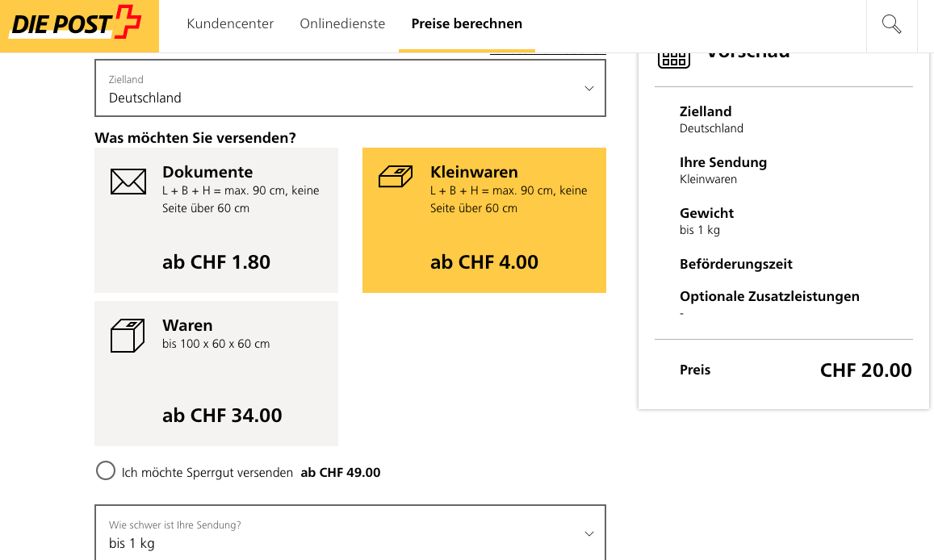
Task: Open the Kundencenter menu
Action: [230, 24]
